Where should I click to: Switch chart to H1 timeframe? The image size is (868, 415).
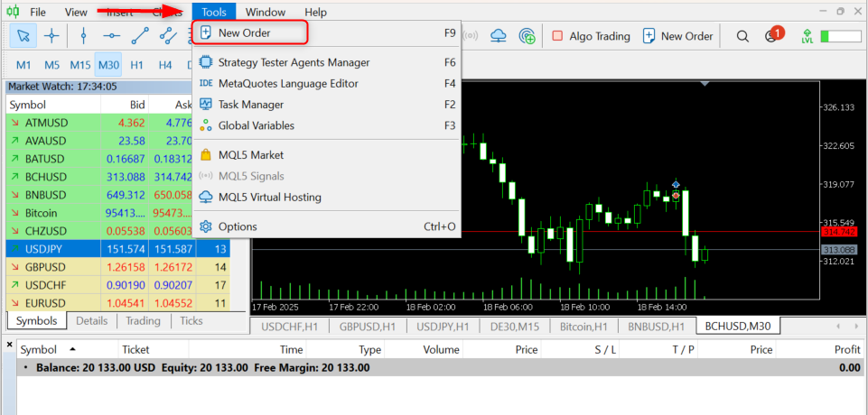[x=136, y=65]
